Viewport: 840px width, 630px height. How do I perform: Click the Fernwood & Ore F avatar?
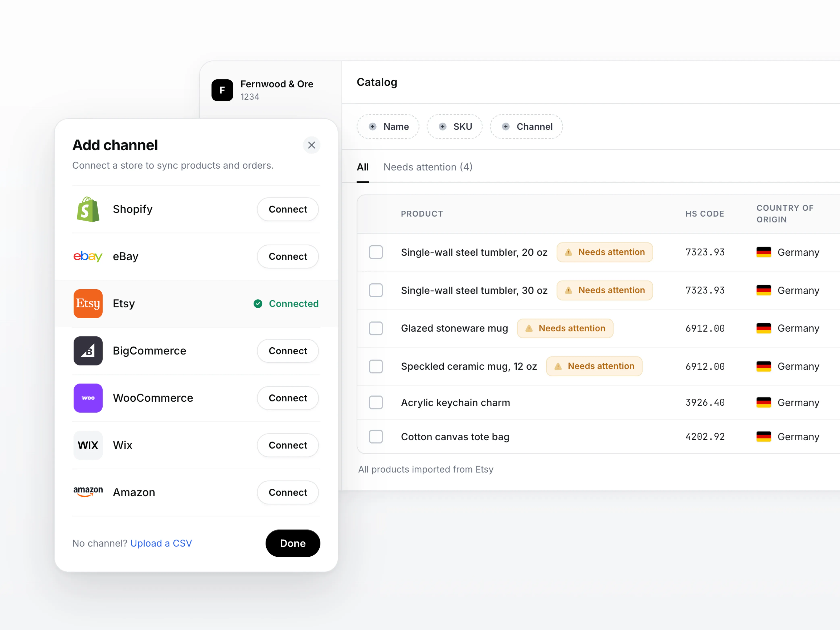[x=222, y=90]
